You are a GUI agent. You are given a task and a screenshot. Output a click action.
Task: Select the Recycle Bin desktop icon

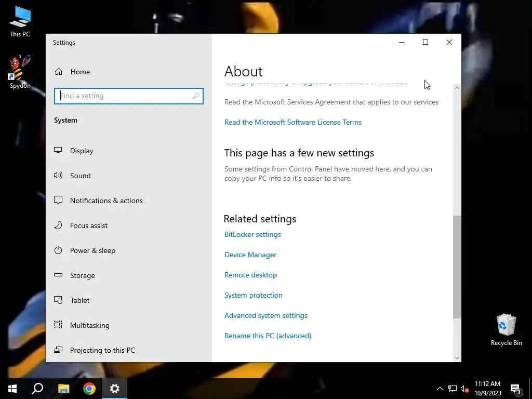506,330
